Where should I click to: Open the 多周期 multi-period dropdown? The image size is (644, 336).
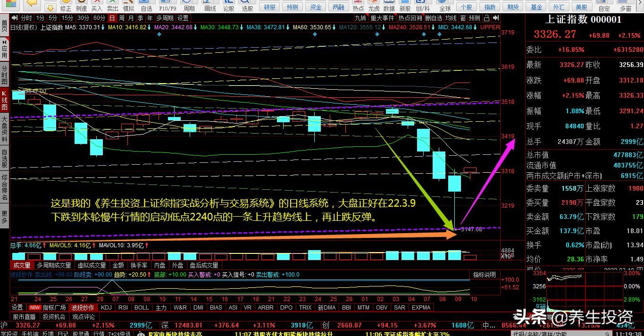165,18
